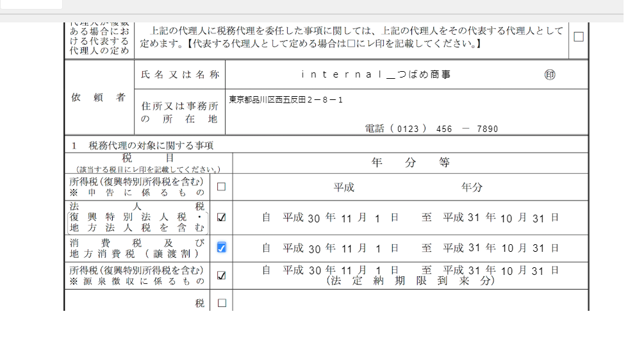Check the 所得税 申告に係るもの checkbox

point(221,187)
